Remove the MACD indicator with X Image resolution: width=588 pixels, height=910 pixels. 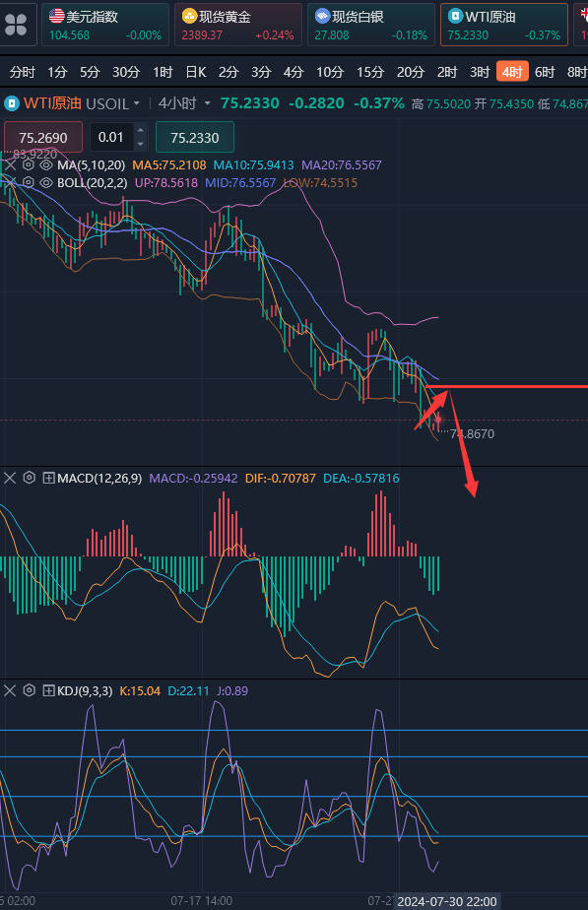pyautogui.click(x=10, y=478)
